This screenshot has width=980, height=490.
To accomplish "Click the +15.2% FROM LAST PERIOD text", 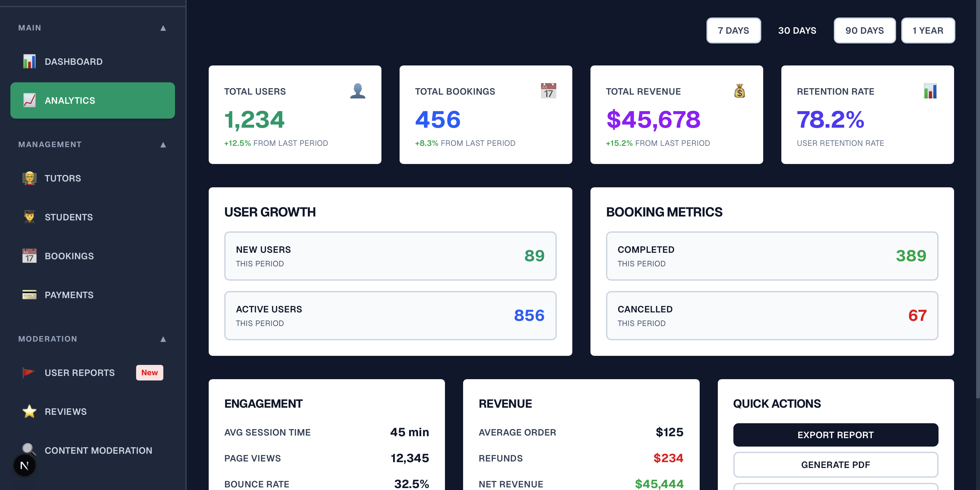I will pos(658,144).
